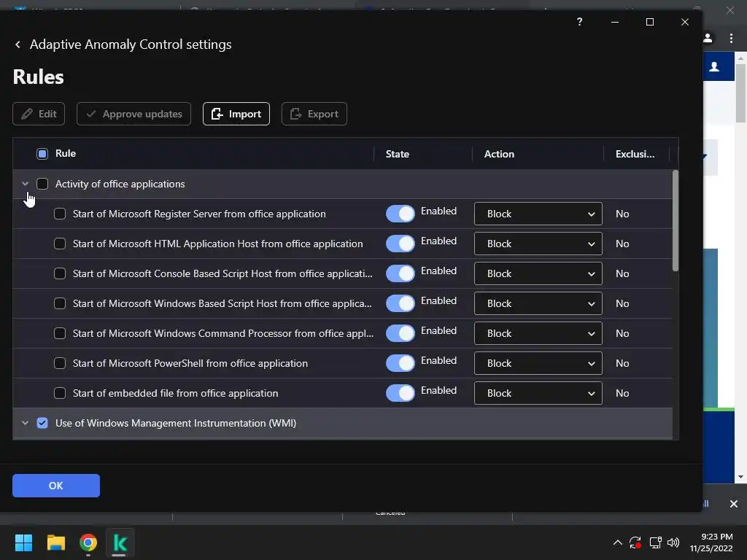This screenshot has height=560, width=747.
Task: Disable the HTML Application Host rule toggle
Action: (x=400, y=244)
